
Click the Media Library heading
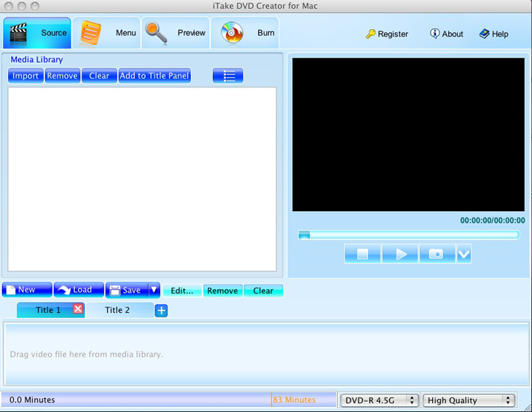[36, 60]
